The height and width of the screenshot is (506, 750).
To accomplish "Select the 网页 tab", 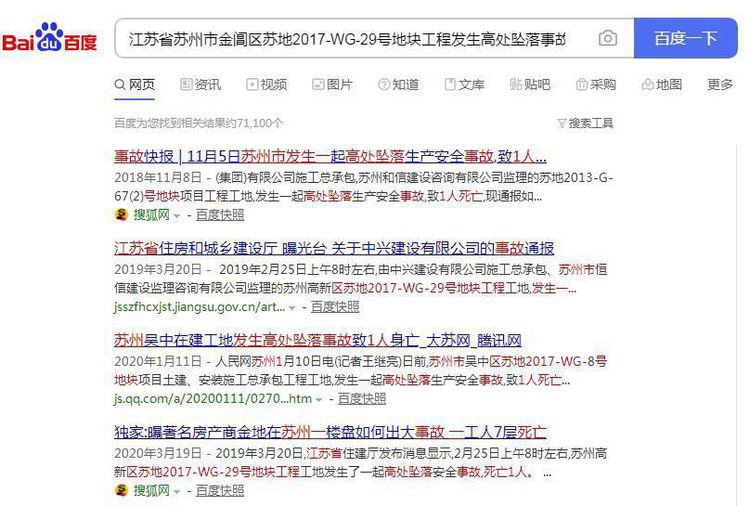I will [x=134, y=85].
